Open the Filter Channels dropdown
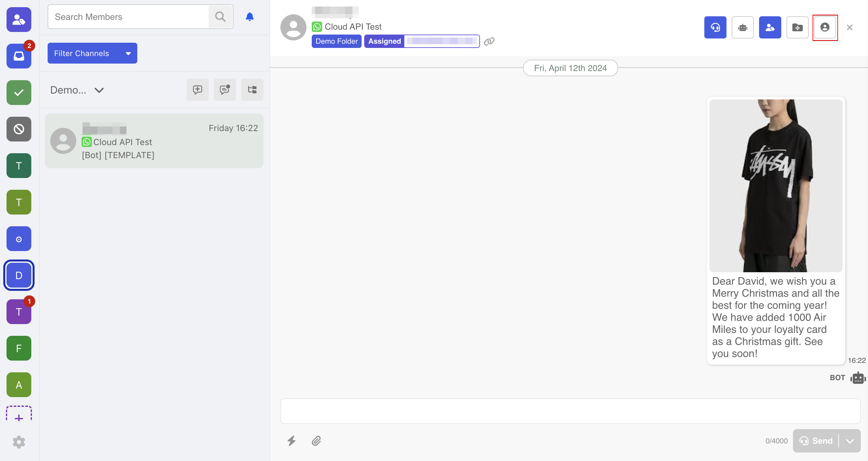868x461 pixels. [x=92, y=53]
